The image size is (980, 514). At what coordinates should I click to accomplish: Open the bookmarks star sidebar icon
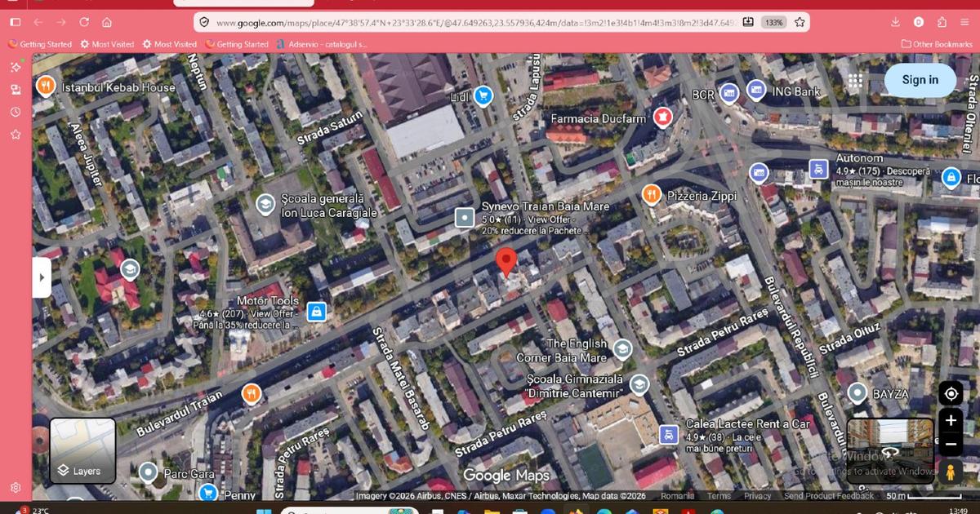[16, 134]
